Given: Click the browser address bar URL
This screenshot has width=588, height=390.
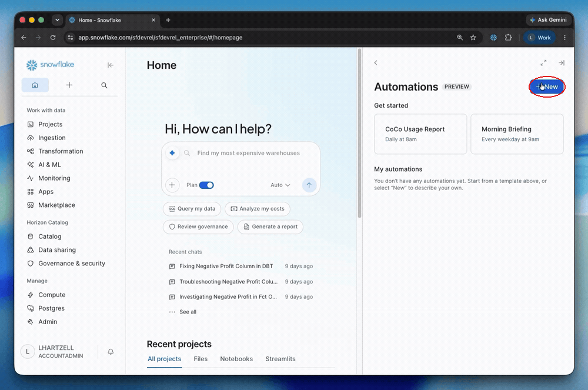Looking at the screenshot, I should point(161,38).
